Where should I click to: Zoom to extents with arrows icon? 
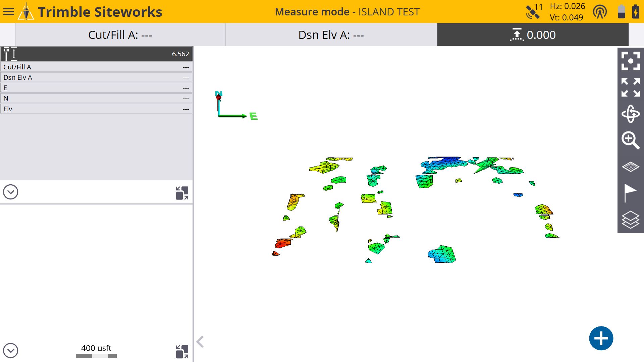coord(631,87)
